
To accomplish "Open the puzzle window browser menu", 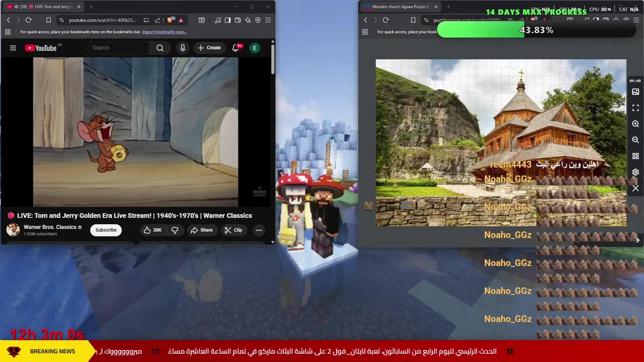I will [x=636, y=20].
